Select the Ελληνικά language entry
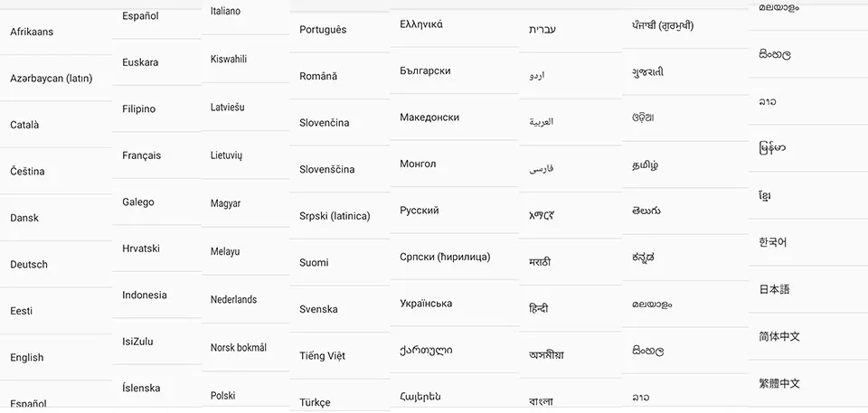 coord(455,24)
